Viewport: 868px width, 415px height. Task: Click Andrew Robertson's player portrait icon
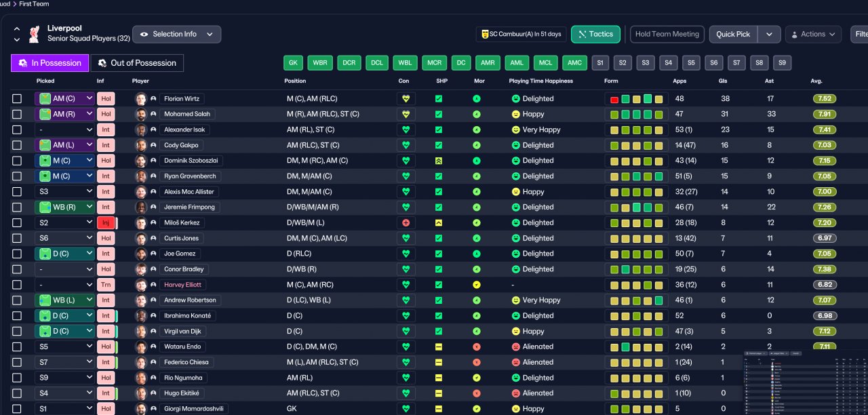[x=141, y=300]
